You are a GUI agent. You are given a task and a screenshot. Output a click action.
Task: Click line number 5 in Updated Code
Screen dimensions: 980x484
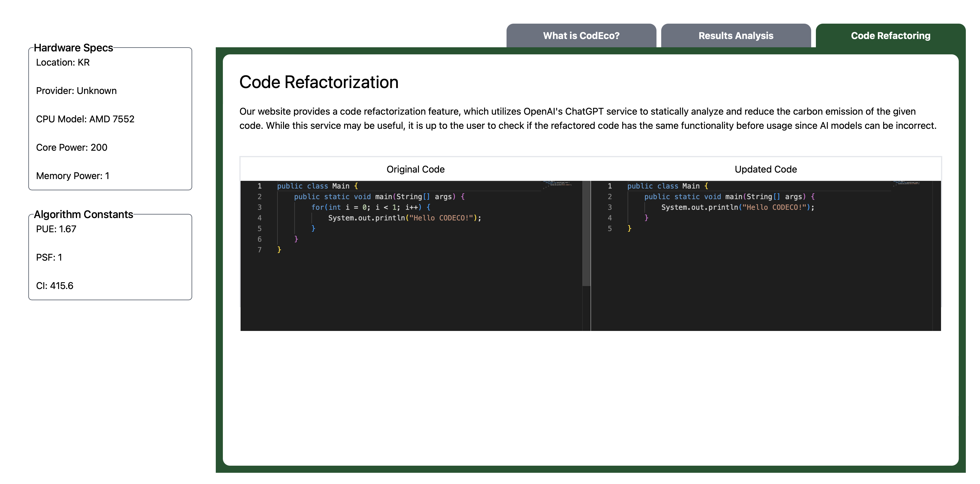tap(610, 228)
